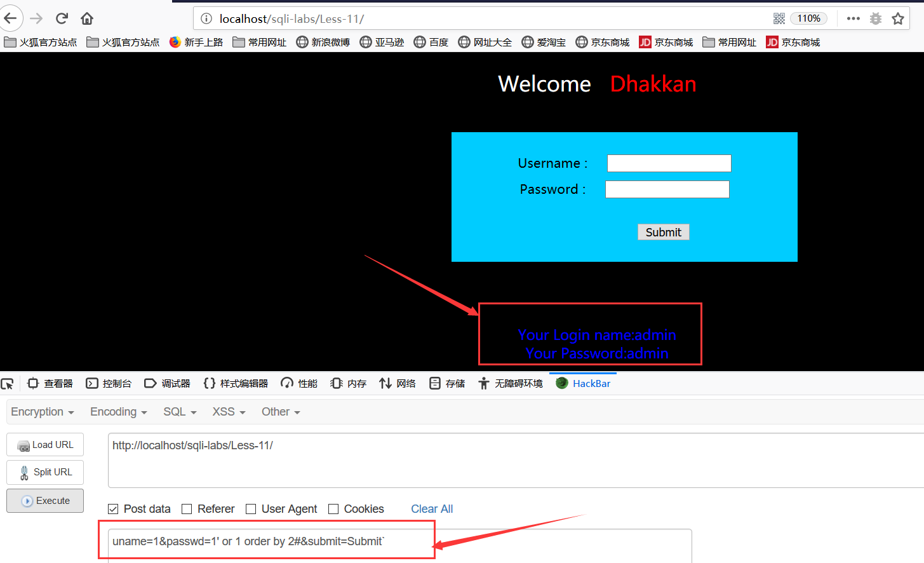
Task: Expand the Encoding dropdown in HackBar
Action: coord(119,412)
